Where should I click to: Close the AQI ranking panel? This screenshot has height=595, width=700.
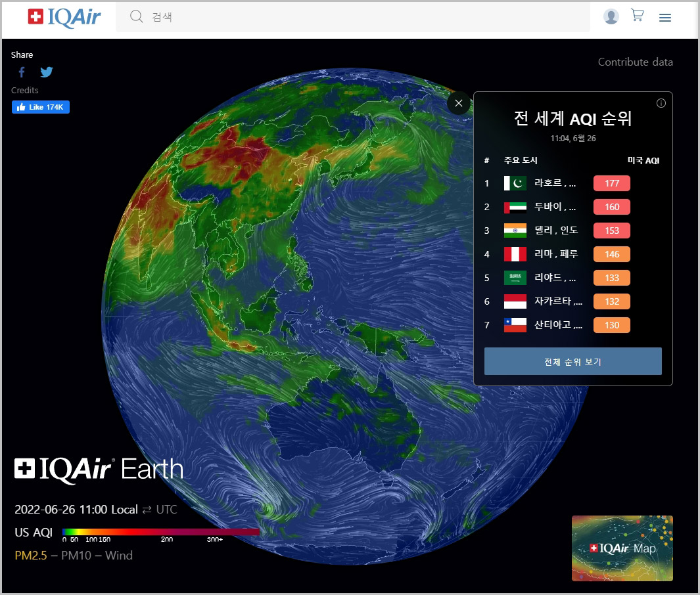point(459,103)
